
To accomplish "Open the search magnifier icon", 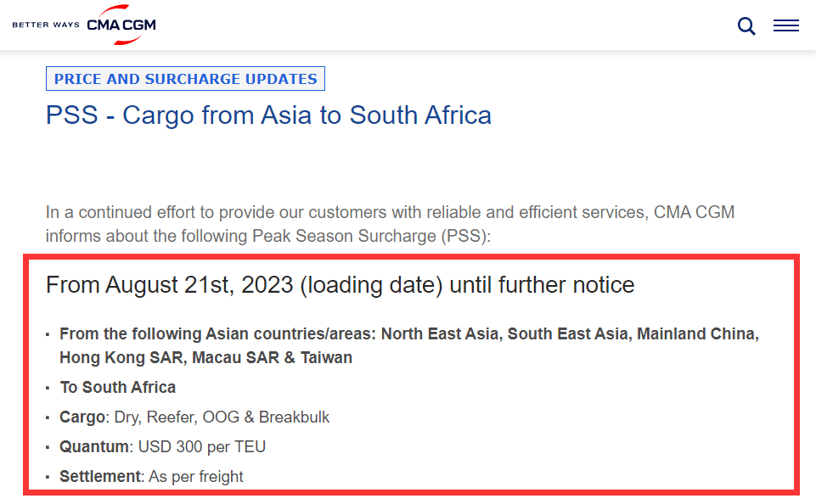I will point(746,26).
